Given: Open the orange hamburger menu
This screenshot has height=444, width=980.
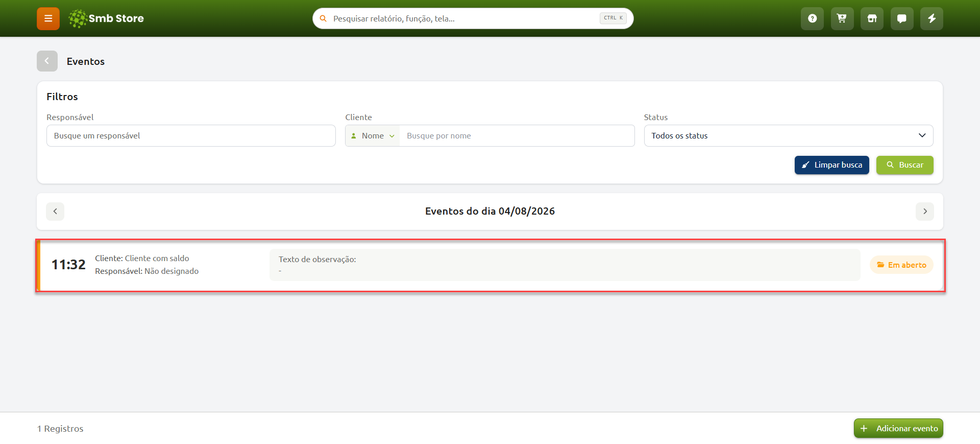Looking at the screenshot, I should (x=48, y=18).
